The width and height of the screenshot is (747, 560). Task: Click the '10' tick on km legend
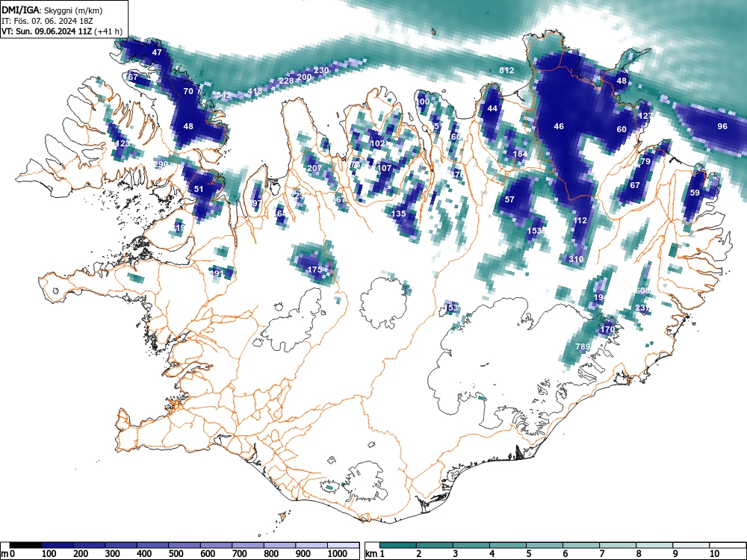pos(714,553)
